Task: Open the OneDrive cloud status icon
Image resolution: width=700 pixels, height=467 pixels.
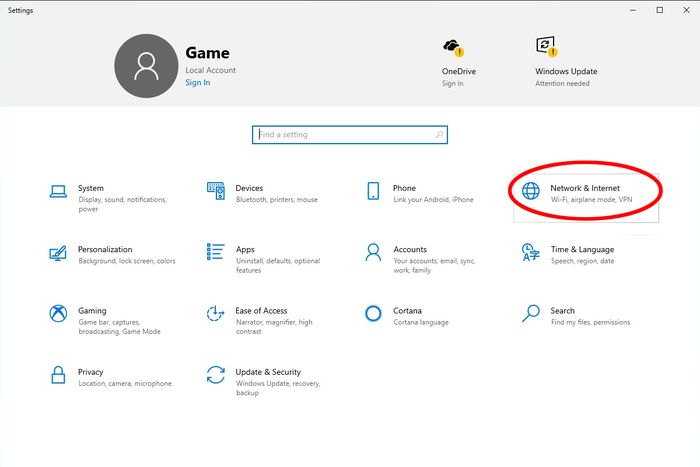Action: click(454, 47)
